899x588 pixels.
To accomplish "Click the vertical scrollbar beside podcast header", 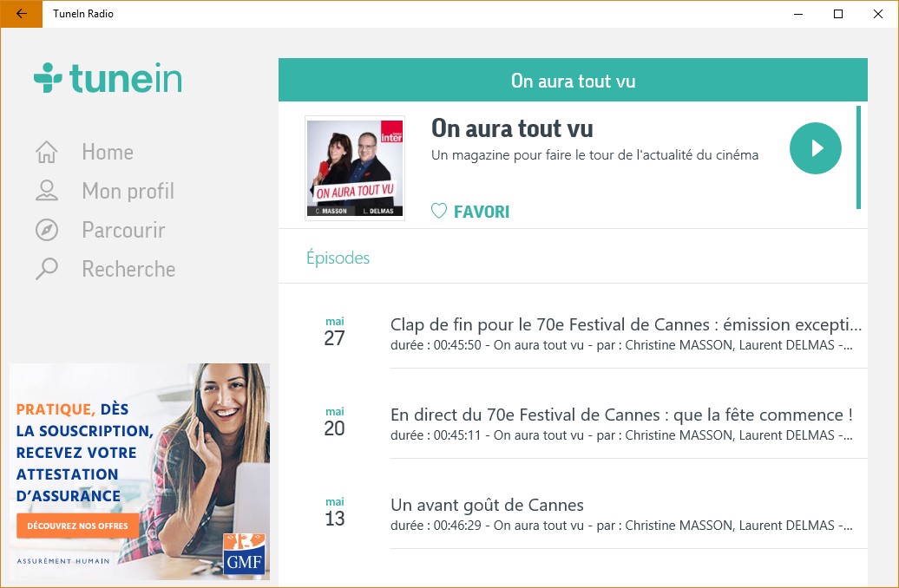I will tap(858, 157).
